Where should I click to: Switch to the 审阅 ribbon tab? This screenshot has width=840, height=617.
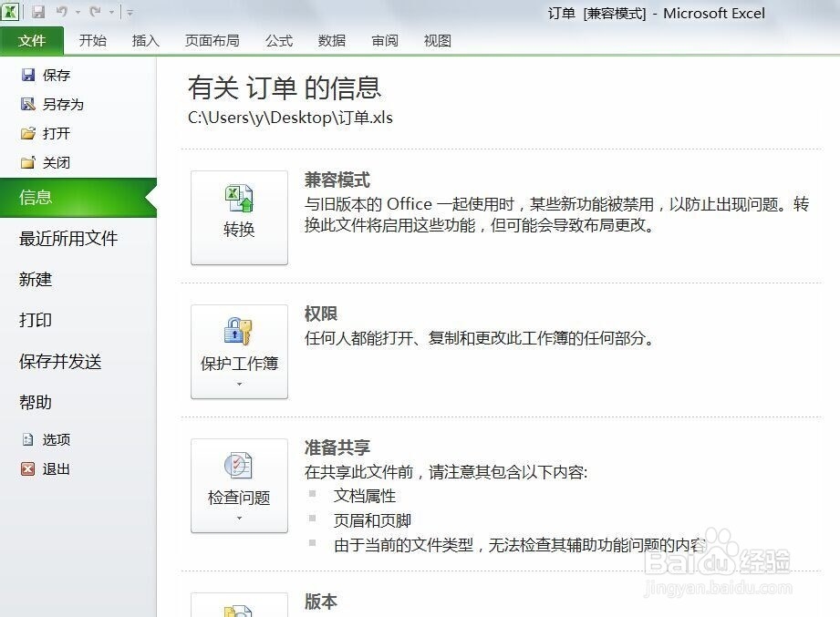click(x=385, y=41)
